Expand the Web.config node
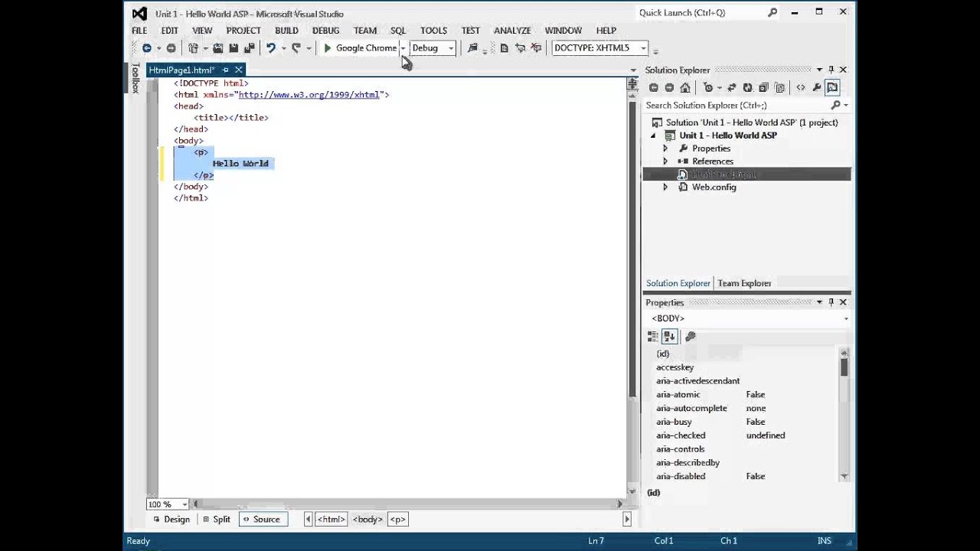The image size is (980, 551). (x=665, y=187)
